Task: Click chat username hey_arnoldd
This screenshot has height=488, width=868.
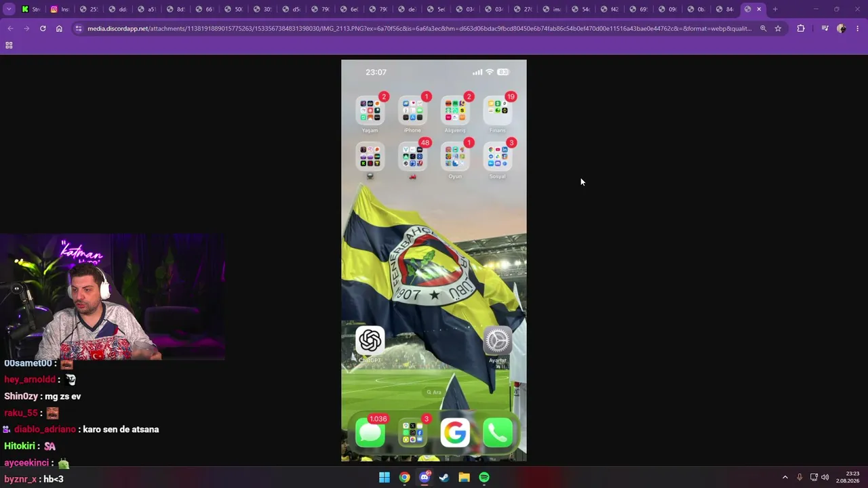Action: click(x=30, y=380)
